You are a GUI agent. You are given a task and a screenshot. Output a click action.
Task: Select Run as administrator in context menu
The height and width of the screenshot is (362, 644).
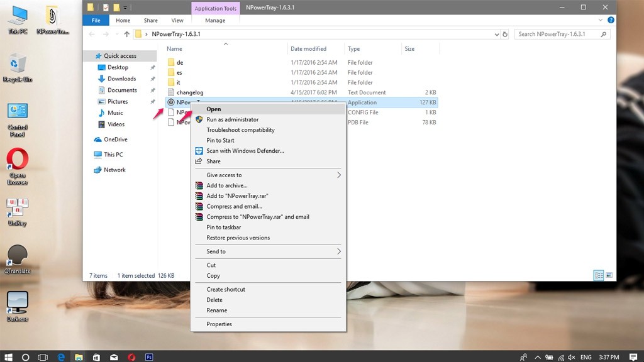[232, 119]
